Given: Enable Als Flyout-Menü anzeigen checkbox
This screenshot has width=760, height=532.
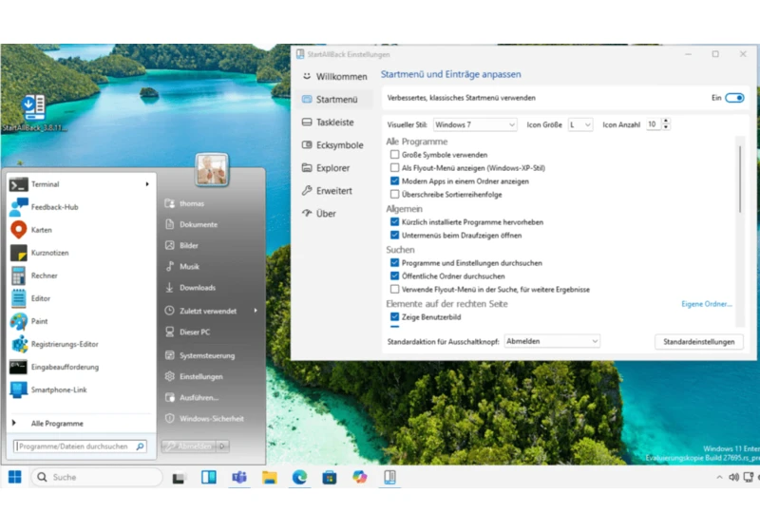Looking at the screenshot, I should click(394, 167).
